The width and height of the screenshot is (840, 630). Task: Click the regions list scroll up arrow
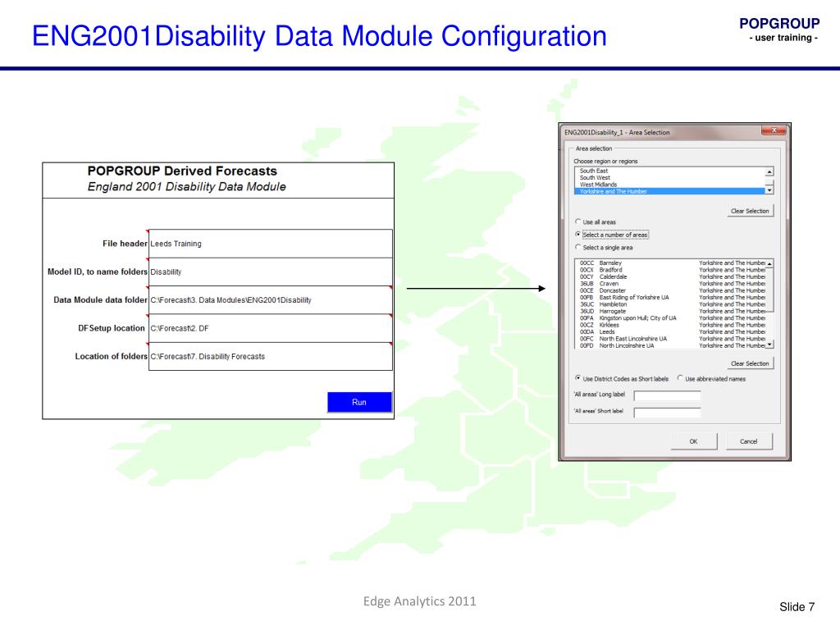(x=769, y=172)
